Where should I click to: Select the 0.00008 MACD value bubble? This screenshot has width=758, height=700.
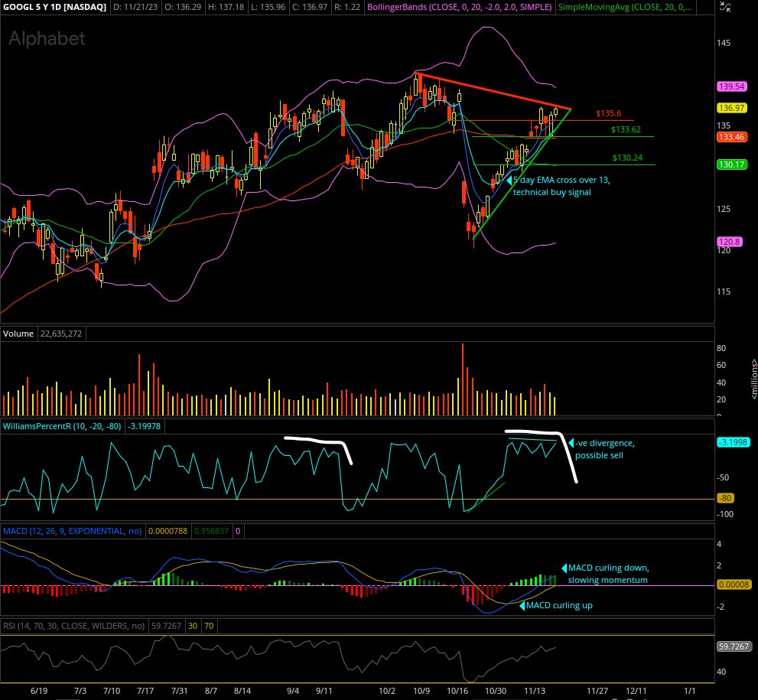point(734,584)
